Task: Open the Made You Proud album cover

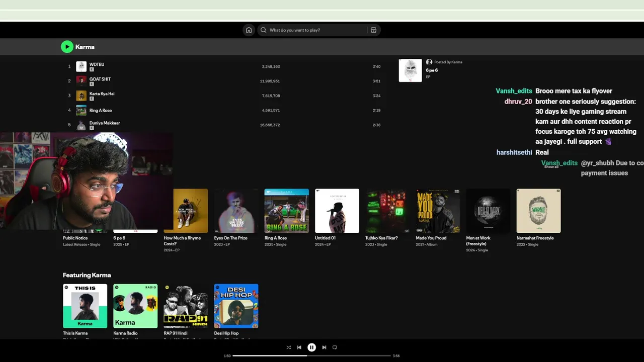Action: [438, 211]
